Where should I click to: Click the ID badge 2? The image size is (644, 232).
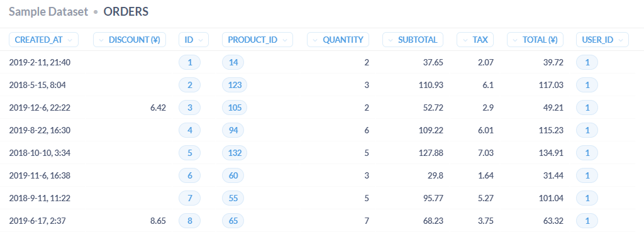click(190, 85)
